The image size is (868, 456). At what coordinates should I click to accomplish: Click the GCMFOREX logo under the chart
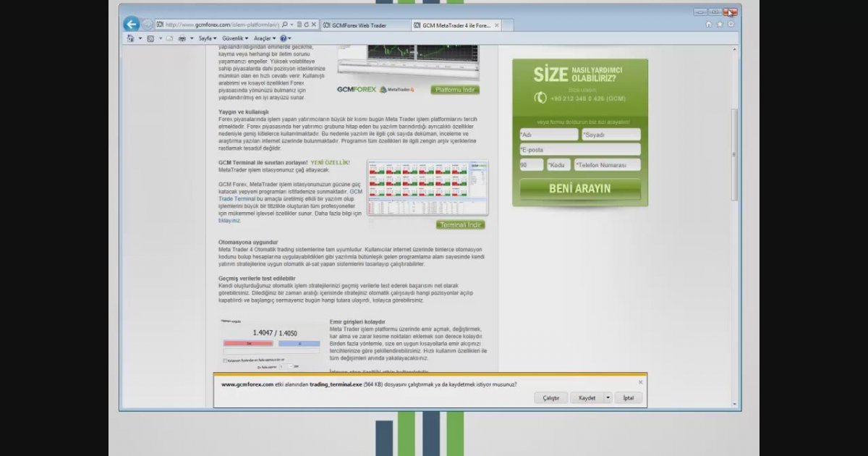(357, 90)
